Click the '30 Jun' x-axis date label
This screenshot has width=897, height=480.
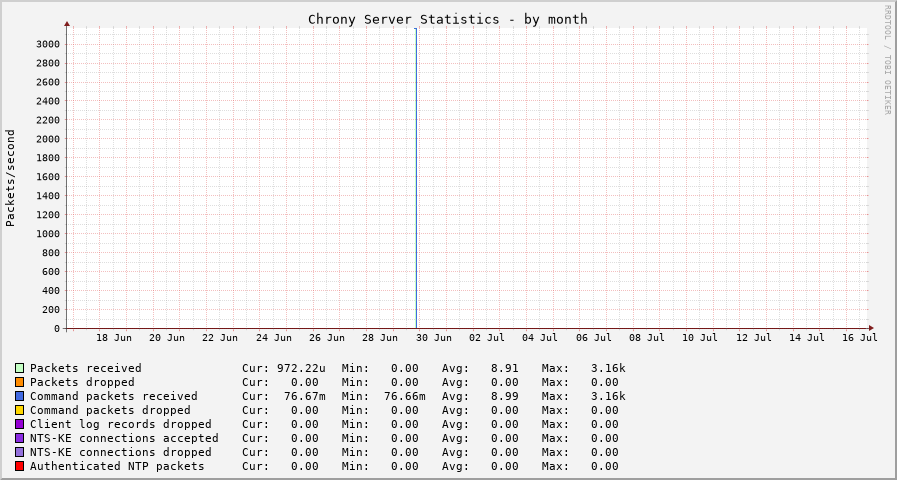pyautogui.click(x=434, y=338)
